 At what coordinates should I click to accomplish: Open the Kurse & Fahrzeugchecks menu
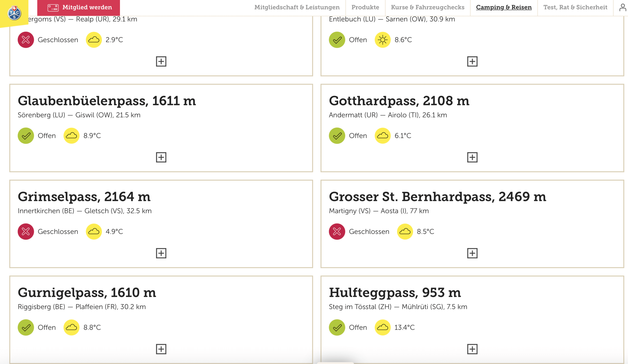427,7
